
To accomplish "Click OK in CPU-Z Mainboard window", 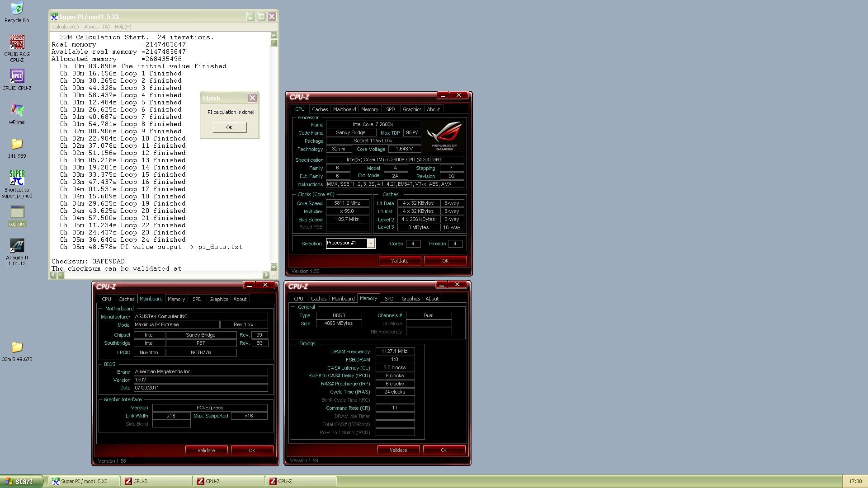I will (x=252, y=450).
